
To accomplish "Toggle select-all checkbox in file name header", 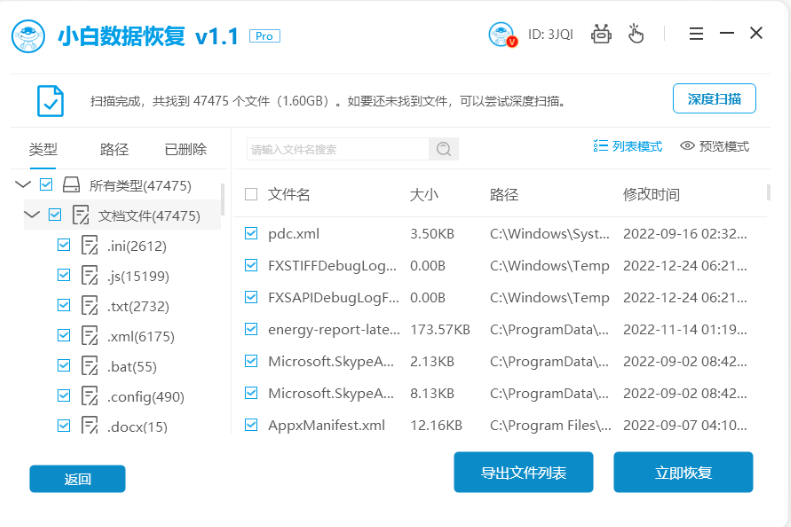I will click(x=251, y=194).
